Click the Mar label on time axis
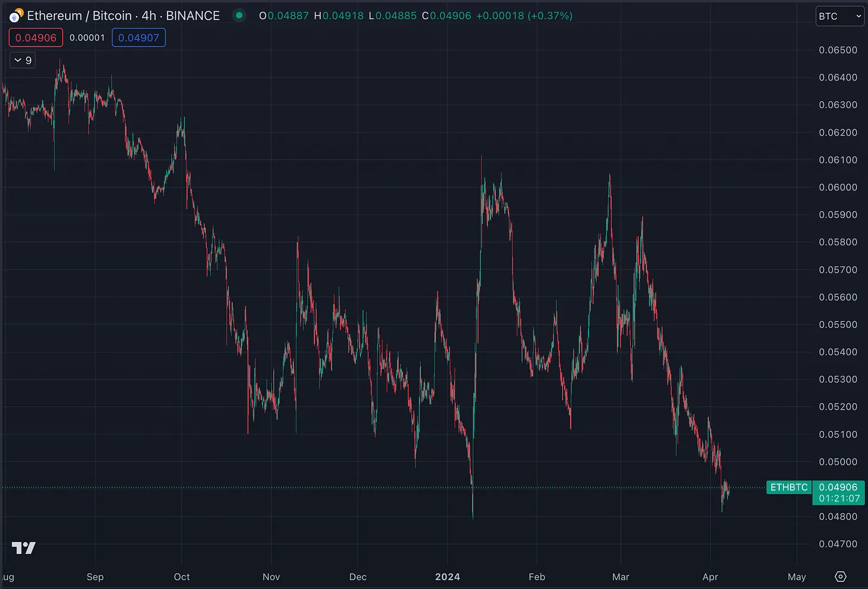 pos(621,576)
